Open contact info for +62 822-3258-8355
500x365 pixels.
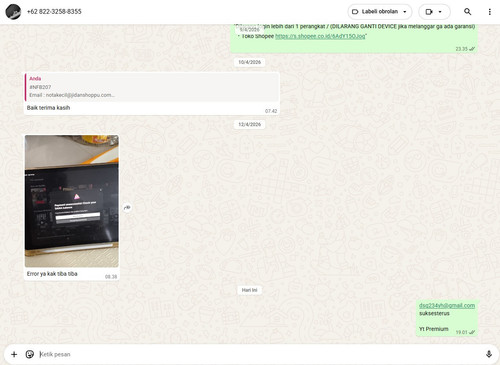54,12
